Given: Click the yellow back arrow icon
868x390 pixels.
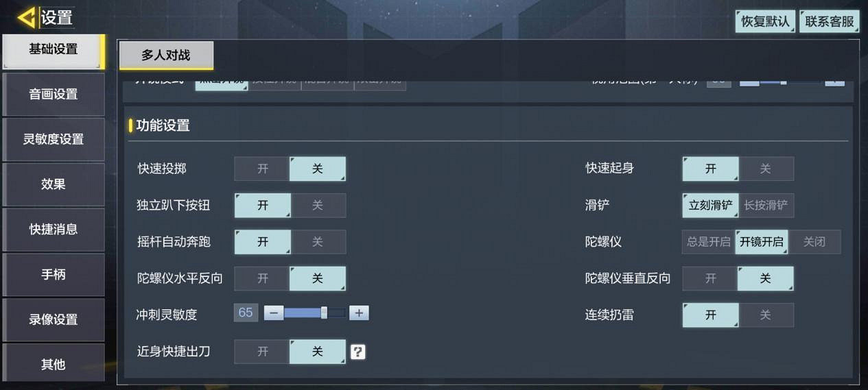Looking at the screenshot, I should [27, 18].
